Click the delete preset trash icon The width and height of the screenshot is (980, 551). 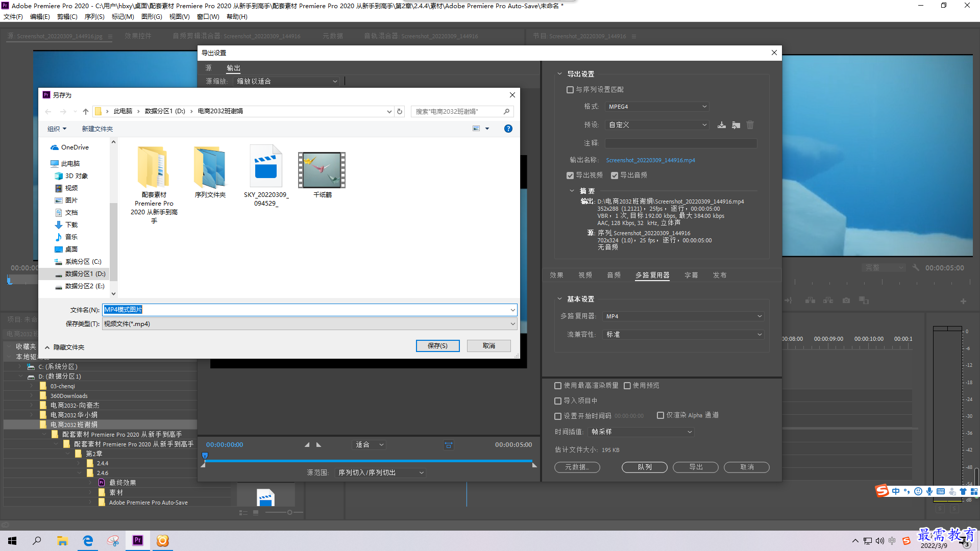(750, 125)
